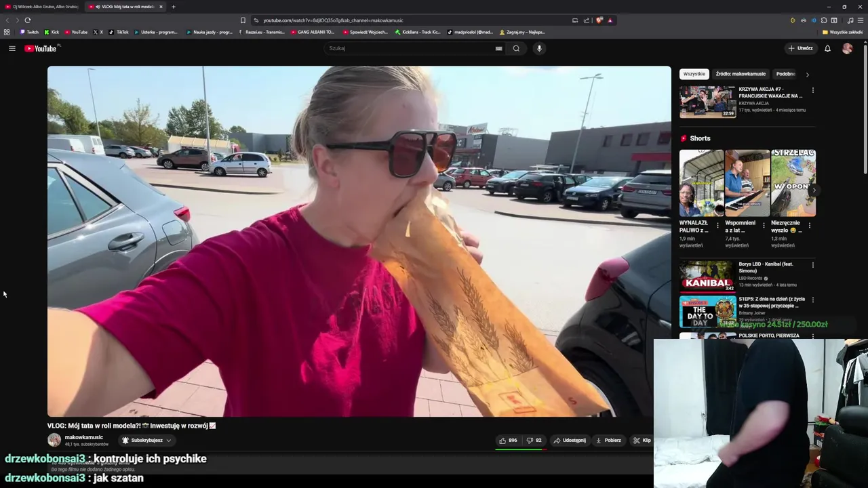Click the video title 'VLOG: Mój tata w roli modela?!'
The image size is (868, 488).
click(x=132, y=426)
